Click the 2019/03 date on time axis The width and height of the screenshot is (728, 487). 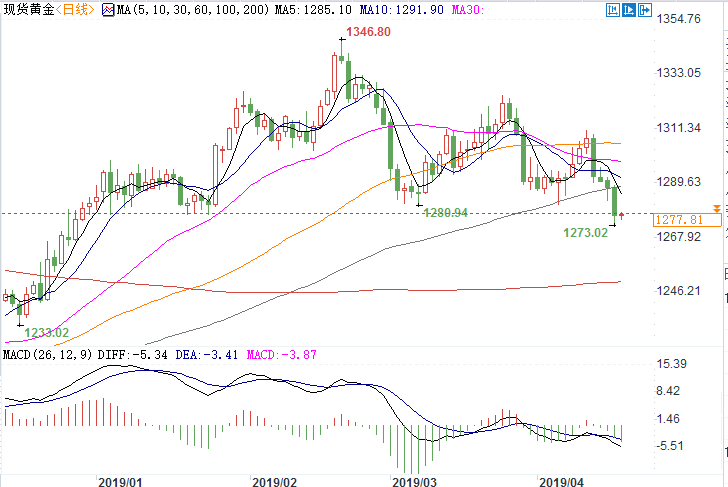coord(413,481)
